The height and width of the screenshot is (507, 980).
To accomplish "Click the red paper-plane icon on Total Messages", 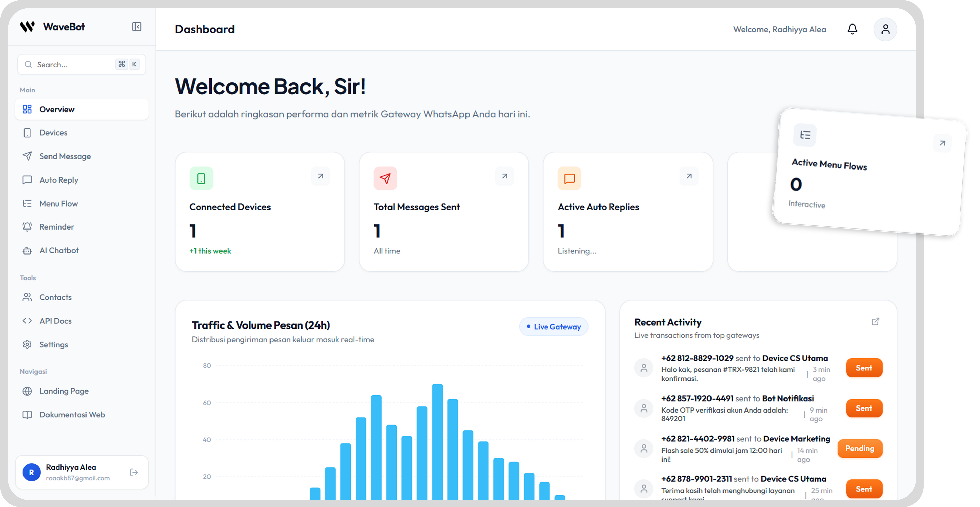I will coord(385,178).
